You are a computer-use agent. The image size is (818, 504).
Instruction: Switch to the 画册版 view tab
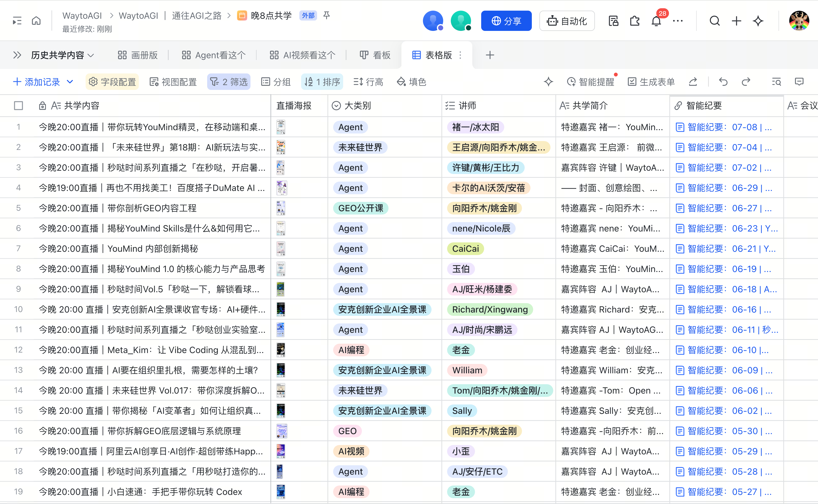click(138, 55)
